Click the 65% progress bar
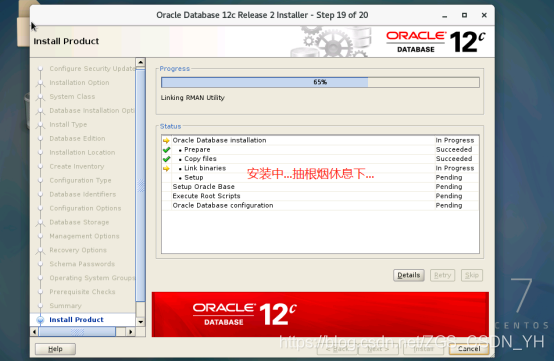The height and width of the screenshot is (361, 554). point(320,82)
